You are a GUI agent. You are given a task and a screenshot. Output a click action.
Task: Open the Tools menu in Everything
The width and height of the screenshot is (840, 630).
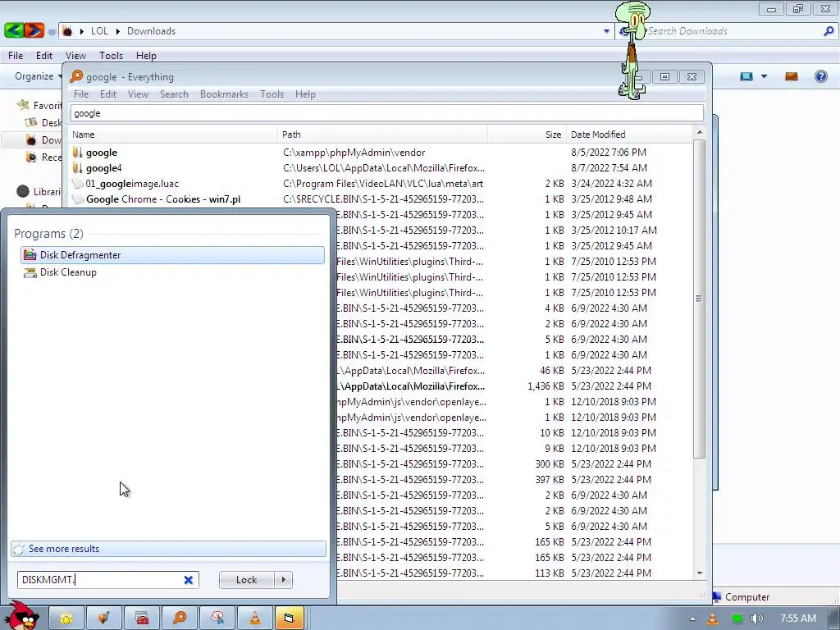272,94
